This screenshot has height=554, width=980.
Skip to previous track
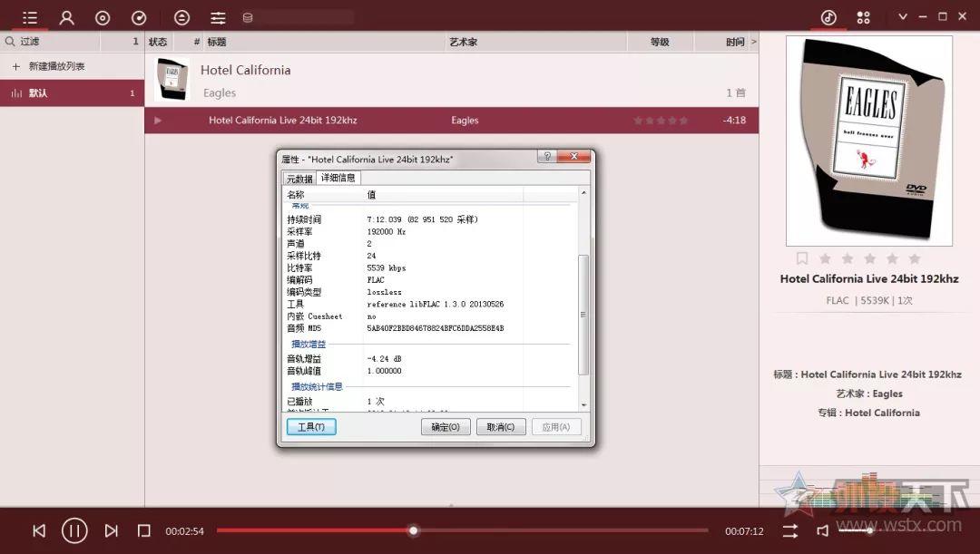[39, 531]
